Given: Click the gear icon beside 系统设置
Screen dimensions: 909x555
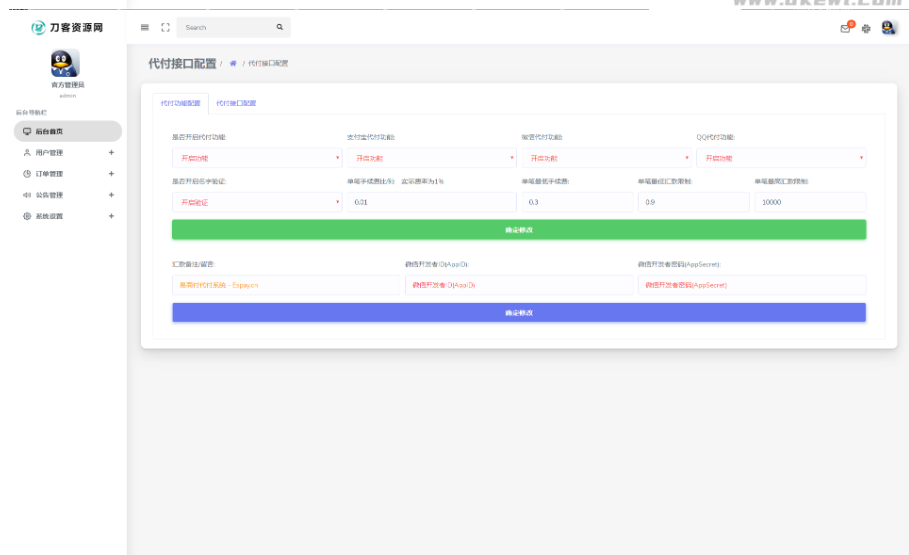Looking at the screenshot, I should (27, 216).
